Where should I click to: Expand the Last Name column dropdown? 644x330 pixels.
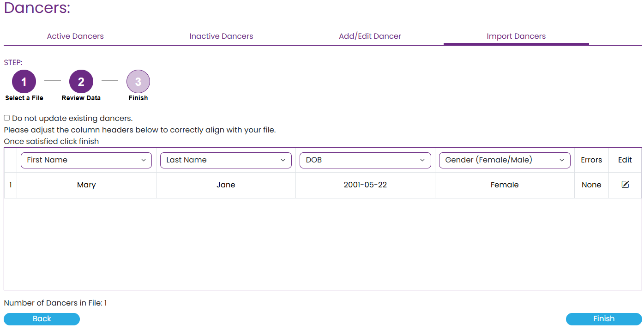click(x=226, y=160)
